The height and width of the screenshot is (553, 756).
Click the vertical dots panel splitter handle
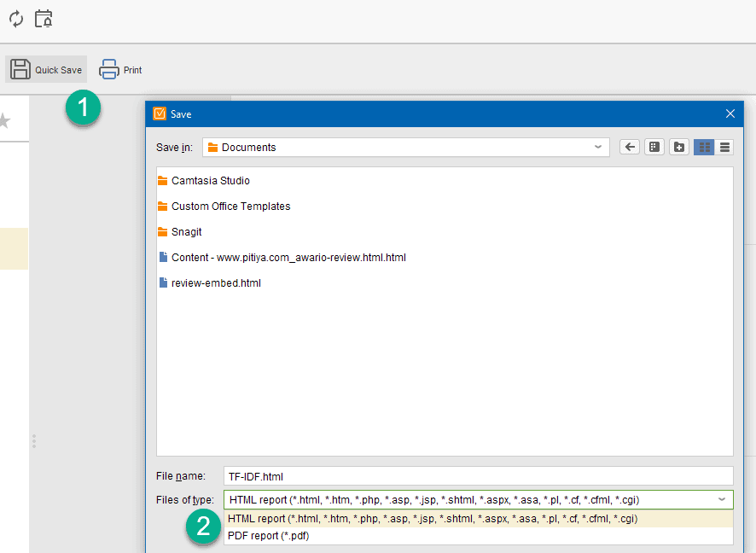coord(34,441)
